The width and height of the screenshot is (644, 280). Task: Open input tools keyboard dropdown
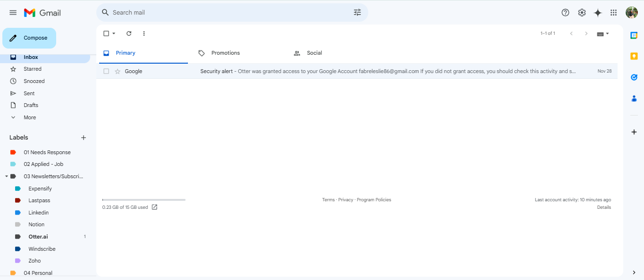point(603,33)
